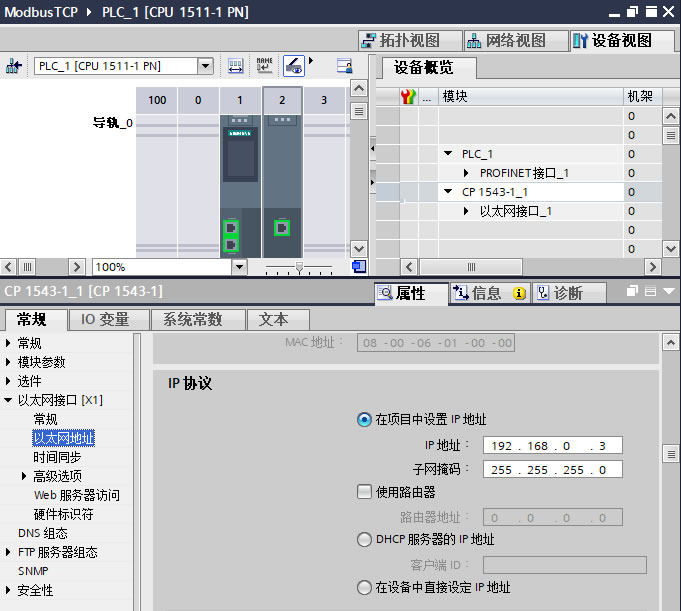Click the 机架 column header

pos(642,96)
